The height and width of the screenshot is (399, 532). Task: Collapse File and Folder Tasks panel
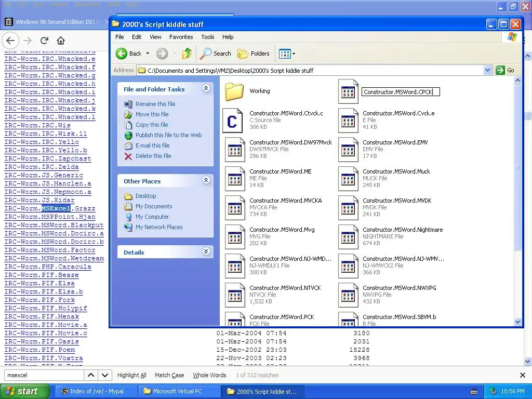click(x=206, y=88)
